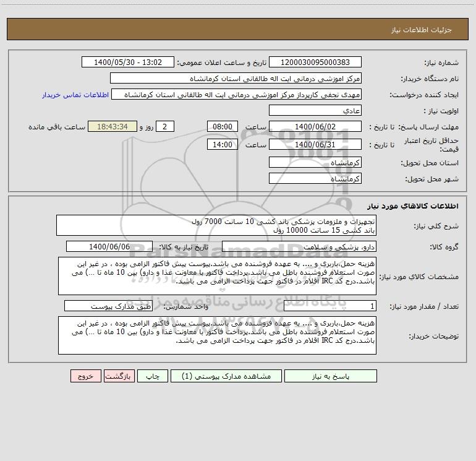Click the شهر محل تحویل label

click(431, 179)
